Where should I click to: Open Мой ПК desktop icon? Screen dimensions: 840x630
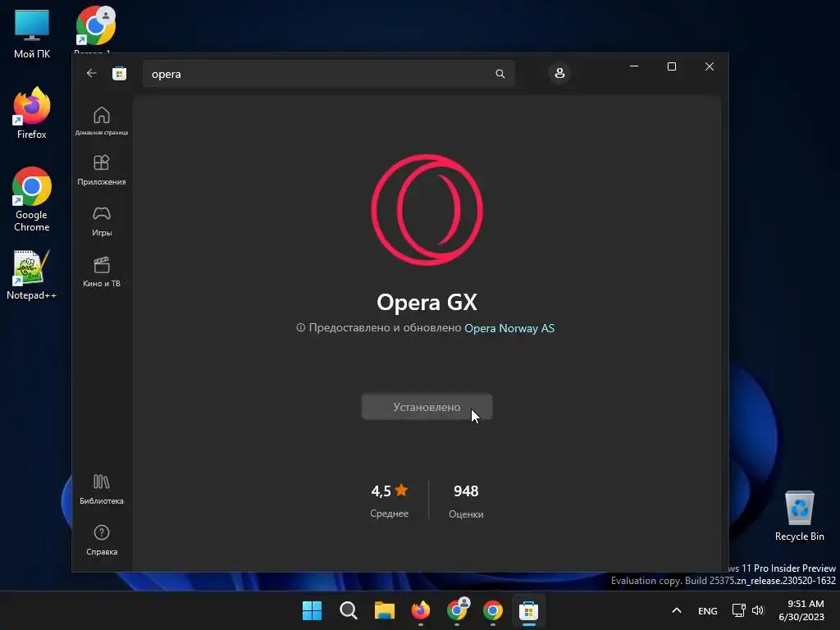click(x=32, y=34)
